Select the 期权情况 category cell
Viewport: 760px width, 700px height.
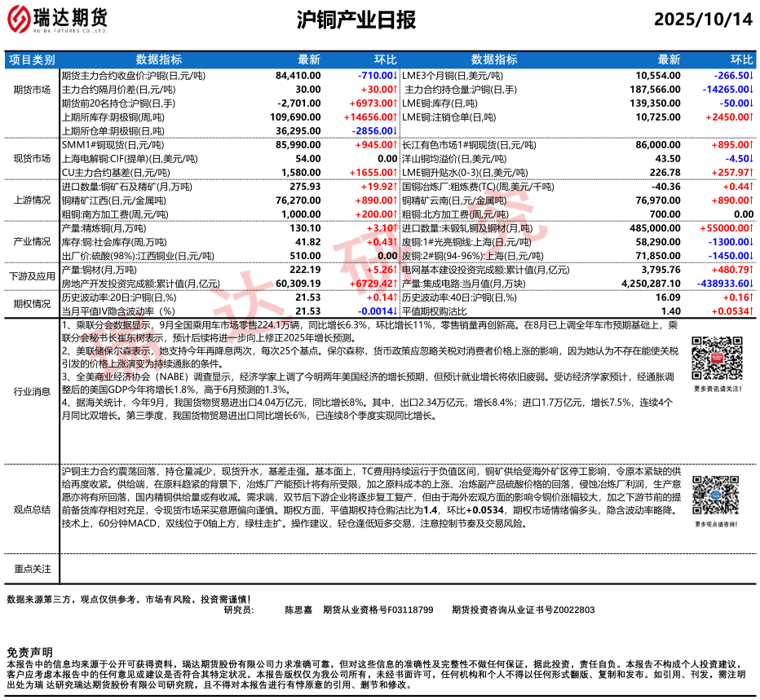point(31,305)
